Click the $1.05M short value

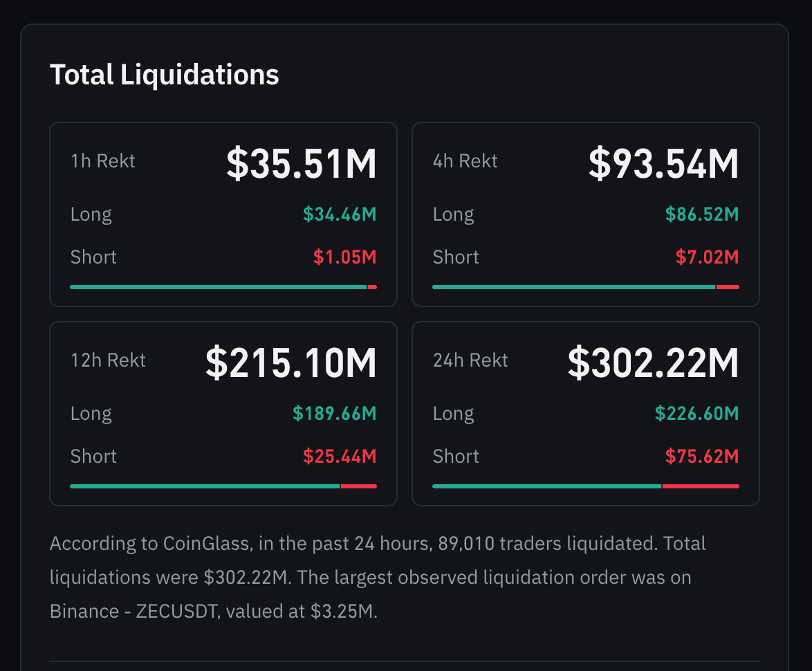(x=345, y=257)
